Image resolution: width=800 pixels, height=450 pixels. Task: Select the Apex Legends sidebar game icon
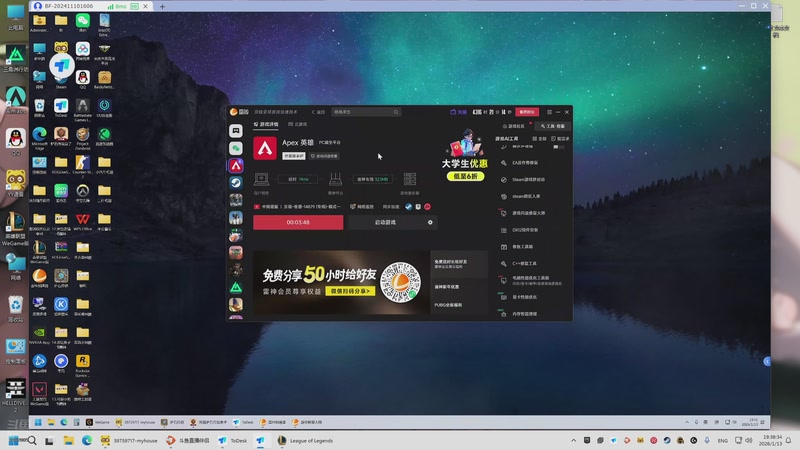[x=236, y=165]
